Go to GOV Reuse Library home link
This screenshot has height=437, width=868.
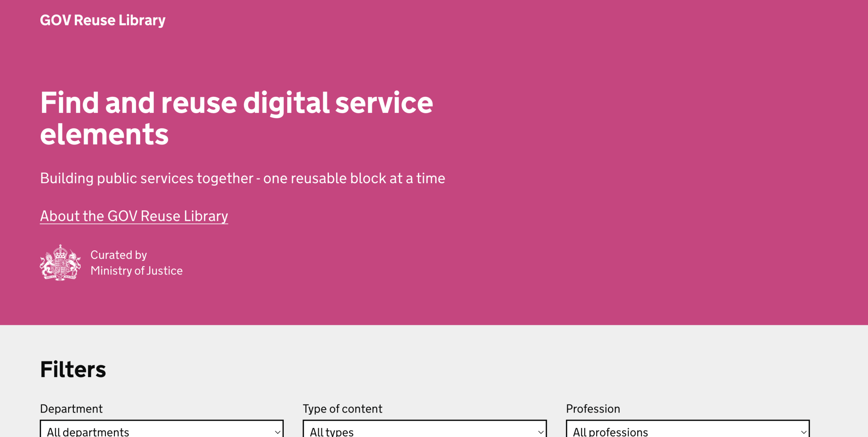pos(103,20)
